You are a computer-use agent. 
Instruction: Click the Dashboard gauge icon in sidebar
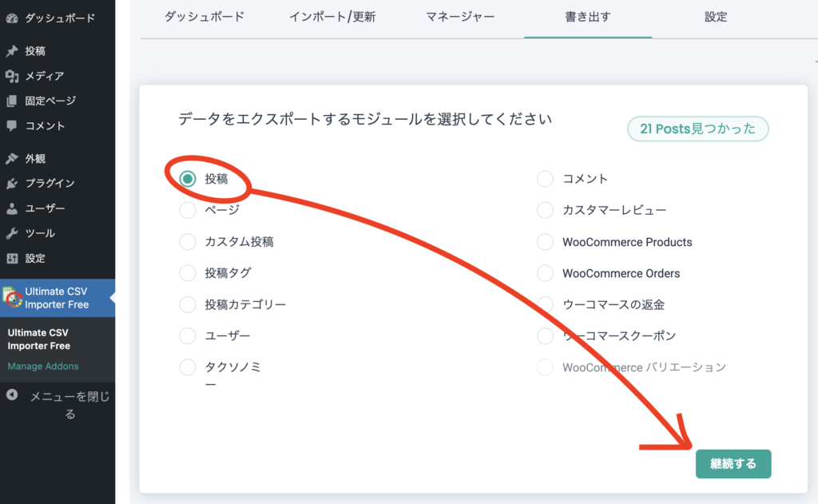[x=12, y=18]
